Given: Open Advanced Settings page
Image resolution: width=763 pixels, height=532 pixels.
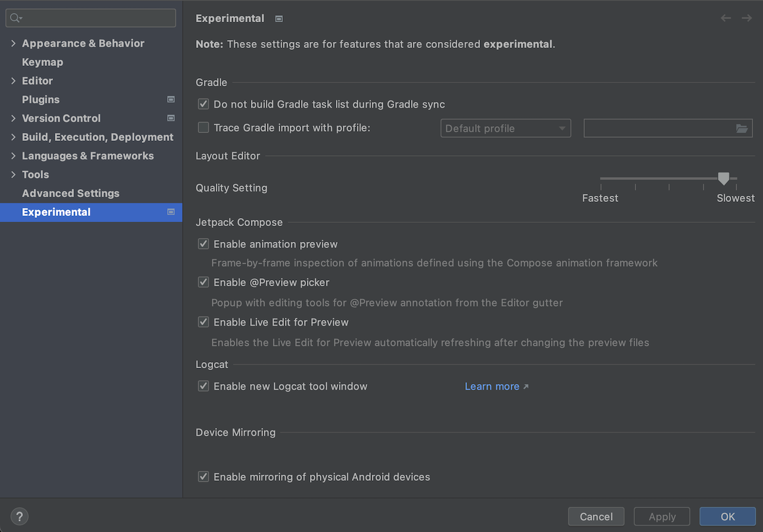Looking at the screenshot, I should click(71, 193).
